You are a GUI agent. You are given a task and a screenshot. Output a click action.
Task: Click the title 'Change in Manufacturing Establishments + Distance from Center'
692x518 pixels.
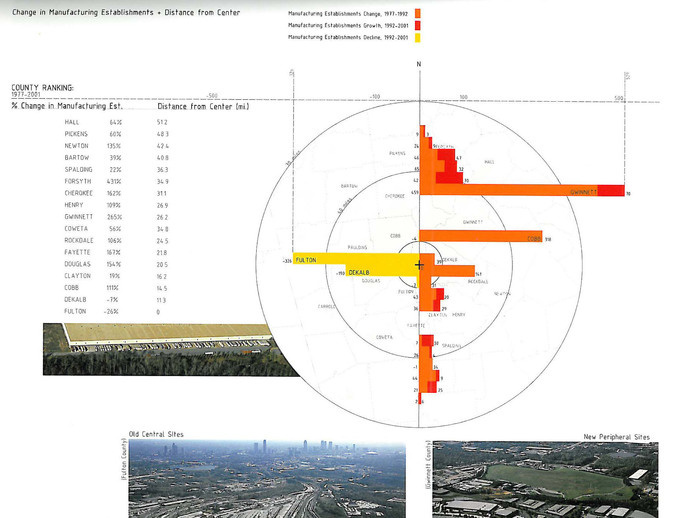tap(126, 12)
